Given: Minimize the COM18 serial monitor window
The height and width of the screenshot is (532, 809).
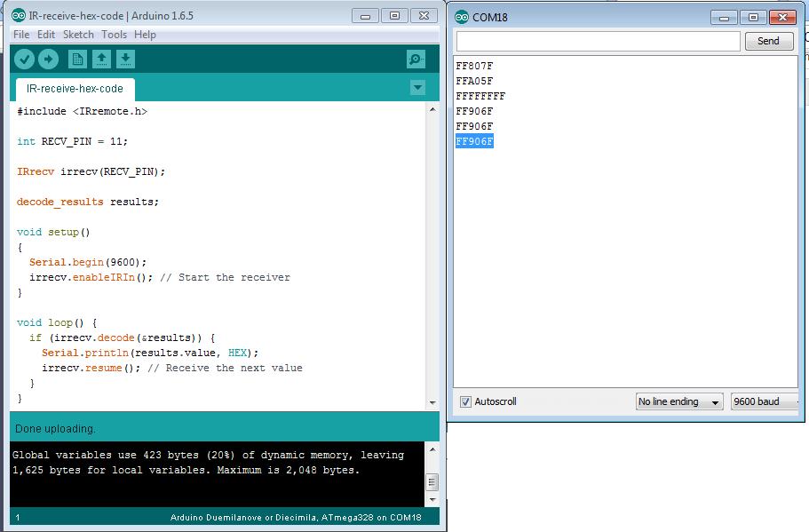Looking at the screenshot, I should click(724, 18).
